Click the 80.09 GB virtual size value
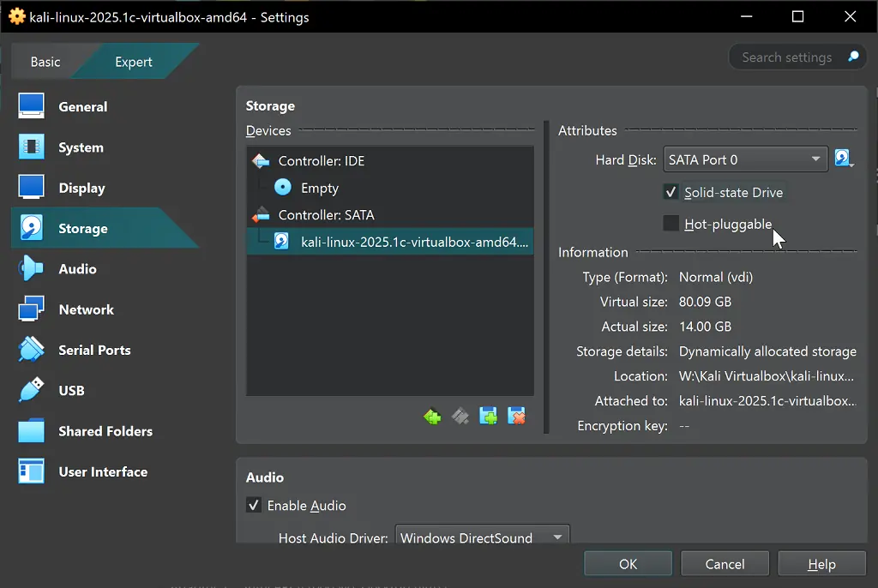 click(x=705, y=302)
